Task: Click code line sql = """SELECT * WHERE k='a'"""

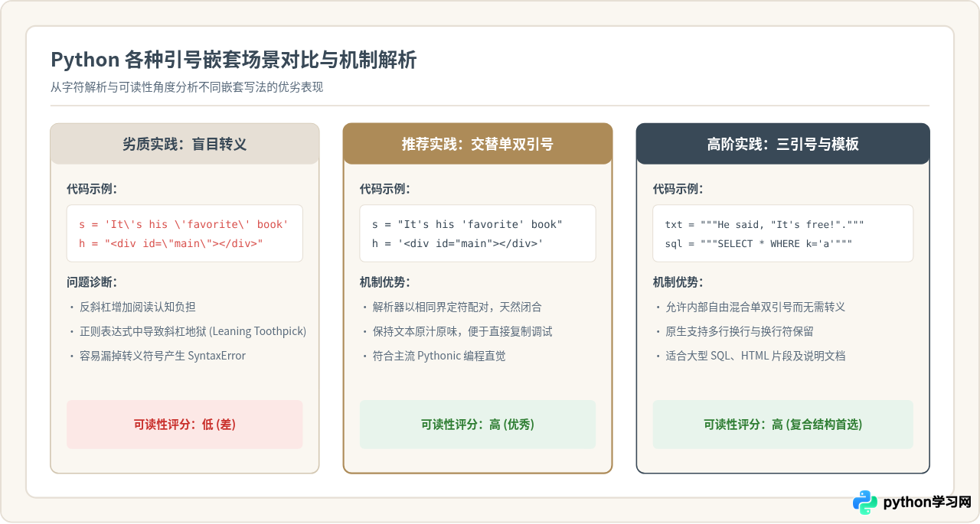Action: point(759,242)
